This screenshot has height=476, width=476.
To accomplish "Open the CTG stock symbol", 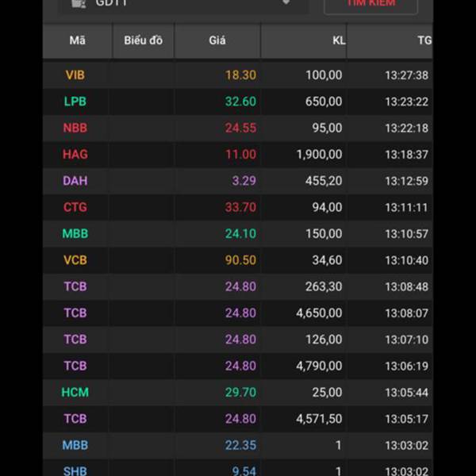I will 75,207.
